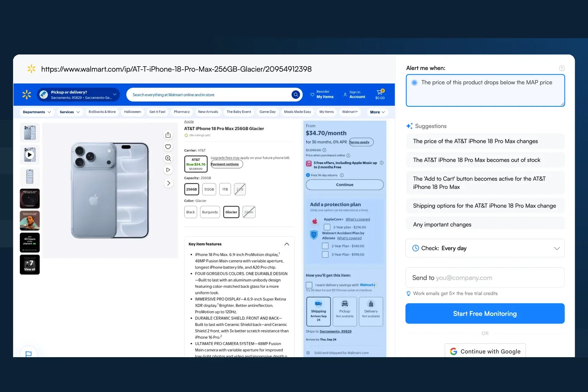Click the Walmart spark logo in header

pos(26,94)
